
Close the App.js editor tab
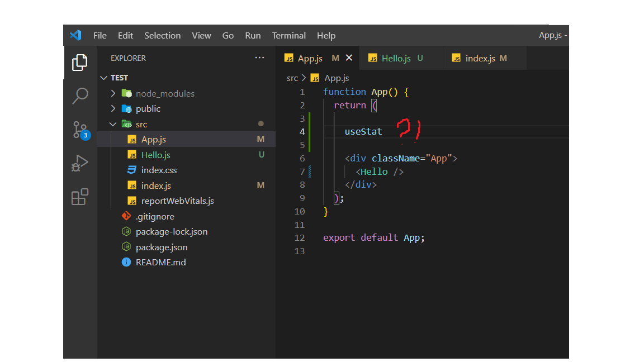[349, 58]
